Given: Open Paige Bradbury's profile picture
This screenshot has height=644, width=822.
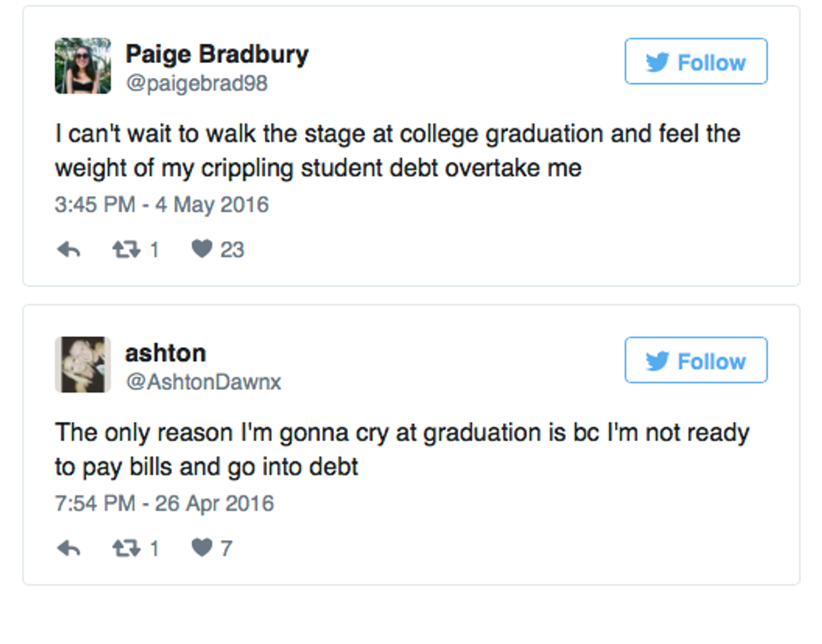Looking at the screenshot, I should click(x=83, y=65).
